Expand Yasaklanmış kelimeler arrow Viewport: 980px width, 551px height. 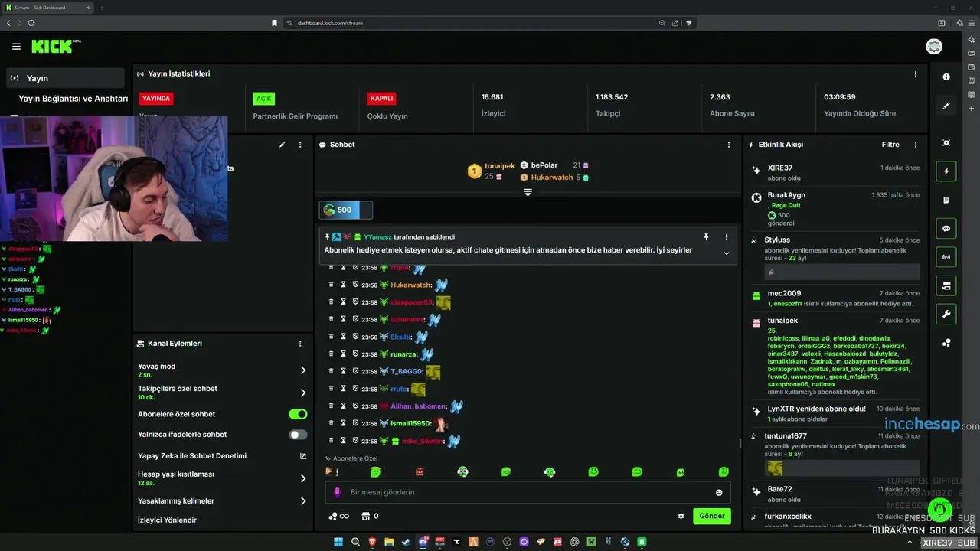click(x=303, y=501)
